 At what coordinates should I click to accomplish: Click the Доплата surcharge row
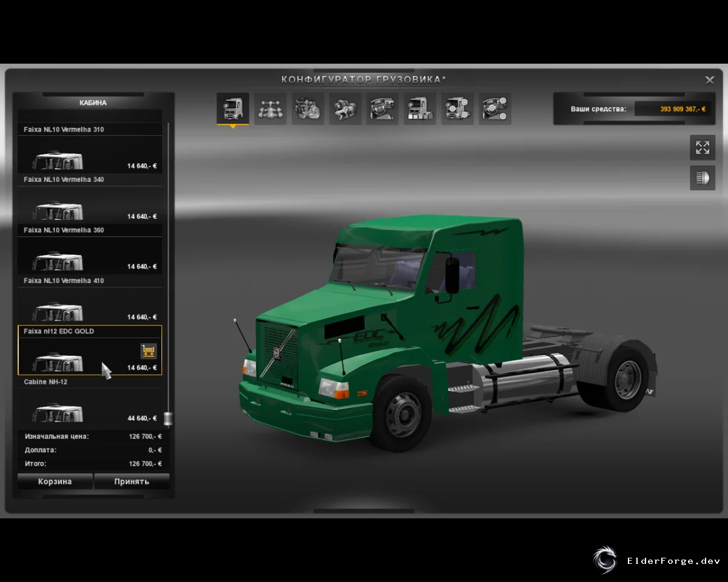[x=93, y=450]
